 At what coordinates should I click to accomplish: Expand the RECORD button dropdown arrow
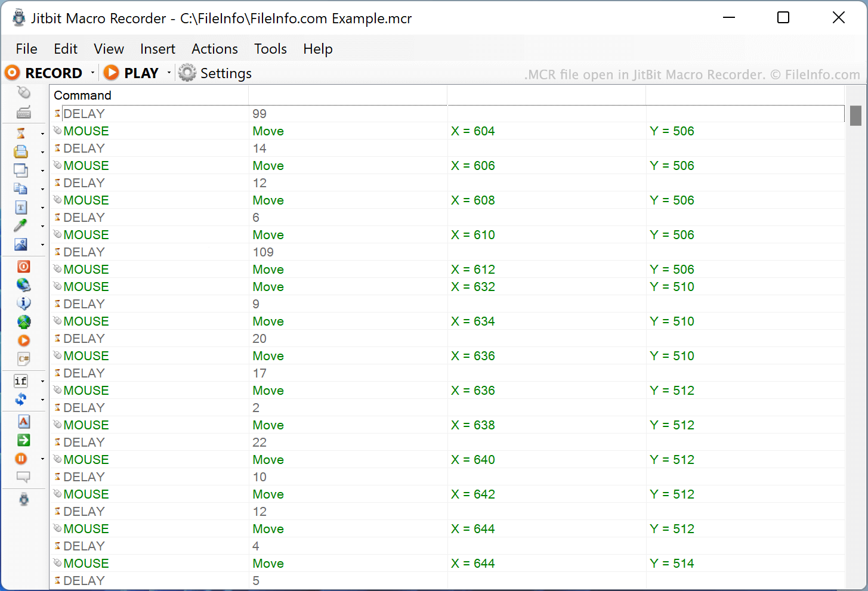click(x=92, y=73)
